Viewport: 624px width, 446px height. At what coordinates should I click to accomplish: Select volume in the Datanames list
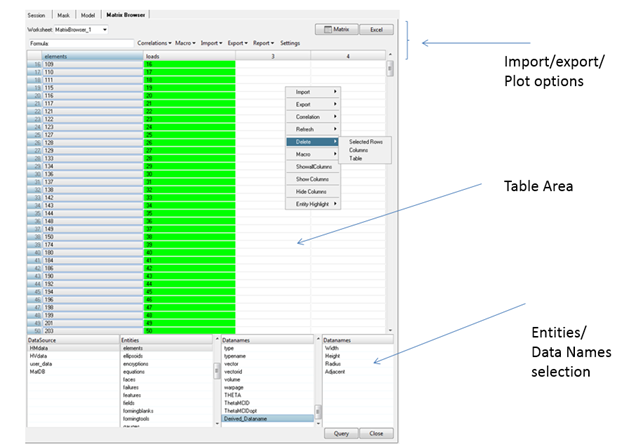click(268, 380)
